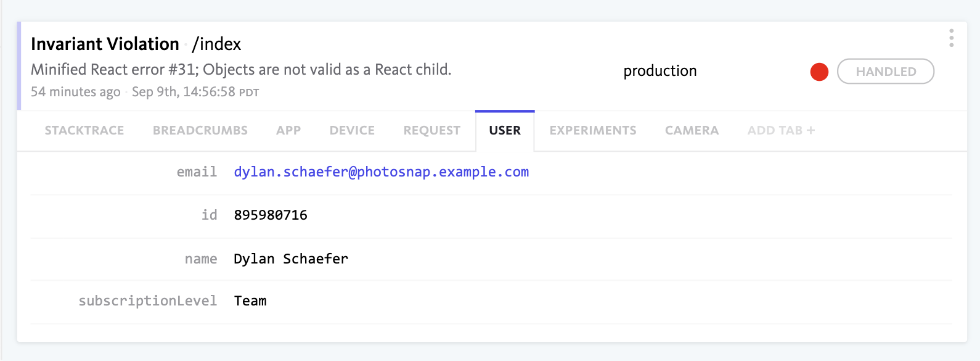Open the dylan.schaefer email link
Screen dimensions: 980x361
382,172
